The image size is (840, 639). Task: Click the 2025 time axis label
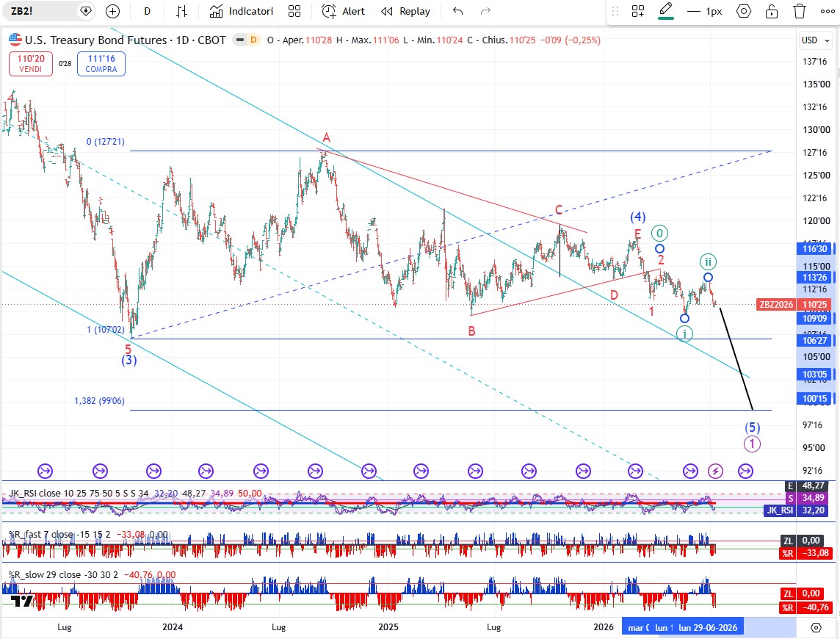388,627
